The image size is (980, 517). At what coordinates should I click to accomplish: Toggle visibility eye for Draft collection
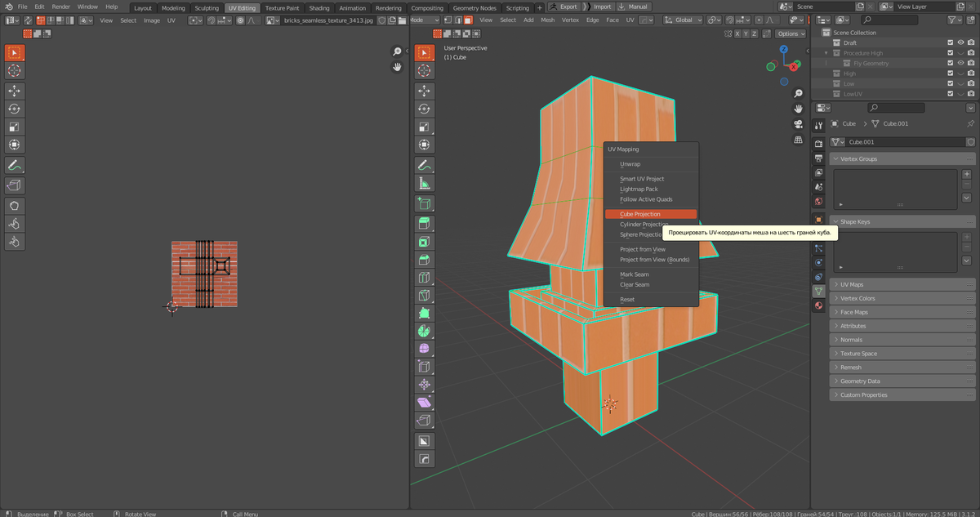click(960, 42)
